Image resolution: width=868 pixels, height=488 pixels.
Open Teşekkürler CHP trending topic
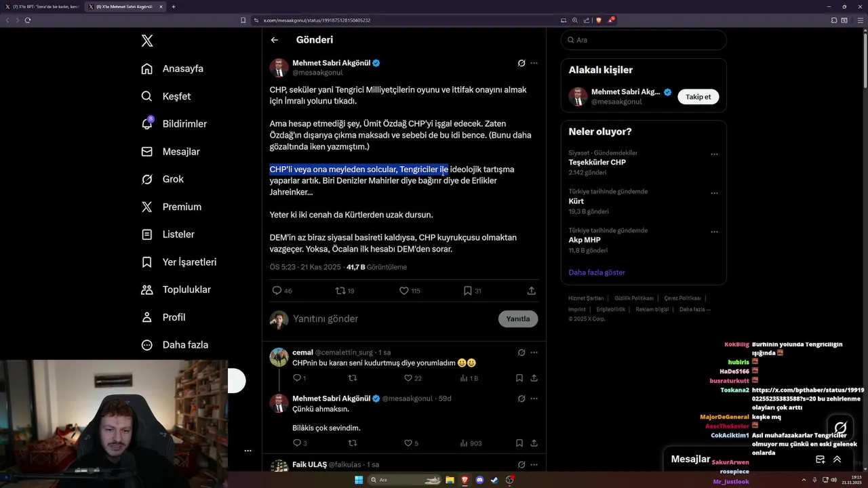click(x=597, y=163)
